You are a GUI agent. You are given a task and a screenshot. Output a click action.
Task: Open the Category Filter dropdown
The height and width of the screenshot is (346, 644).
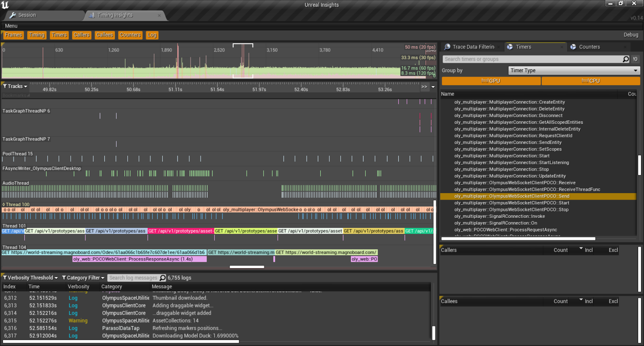click(x=83, y=278)
